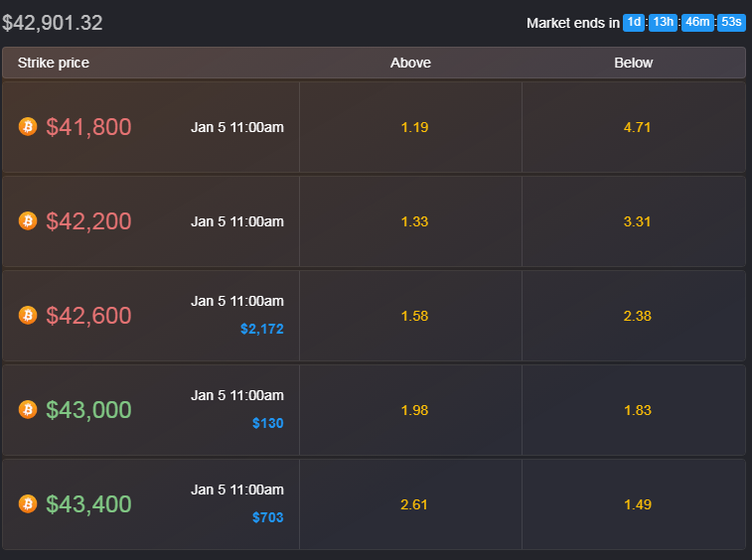Open the $703 volume link
752x560 pixels.
267,517
